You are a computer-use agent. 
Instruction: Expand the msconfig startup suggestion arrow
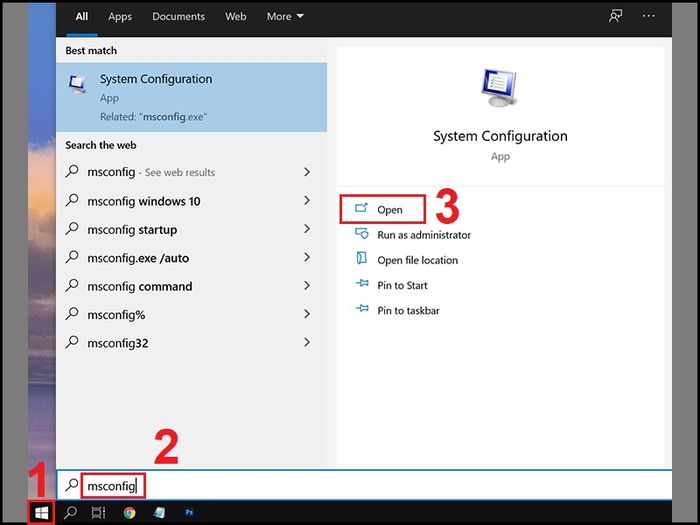click(307, 229)
